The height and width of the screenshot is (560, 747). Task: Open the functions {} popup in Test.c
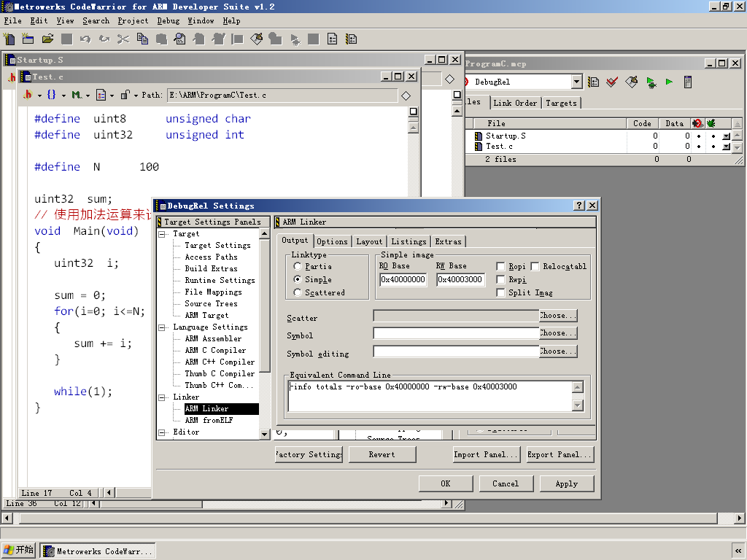[55, 95]
